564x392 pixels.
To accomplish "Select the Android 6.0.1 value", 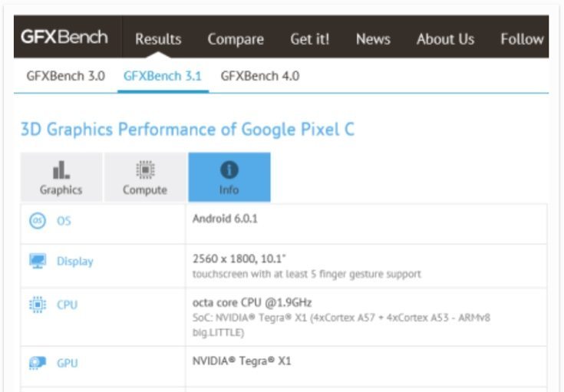I will click(225, 219).
